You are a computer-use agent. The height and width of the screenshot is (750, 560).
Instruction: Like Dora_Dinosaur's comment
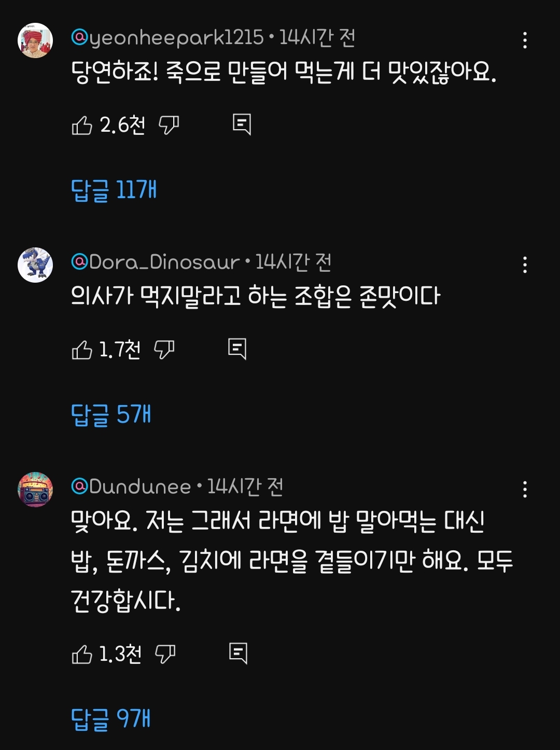pos(82,350)
